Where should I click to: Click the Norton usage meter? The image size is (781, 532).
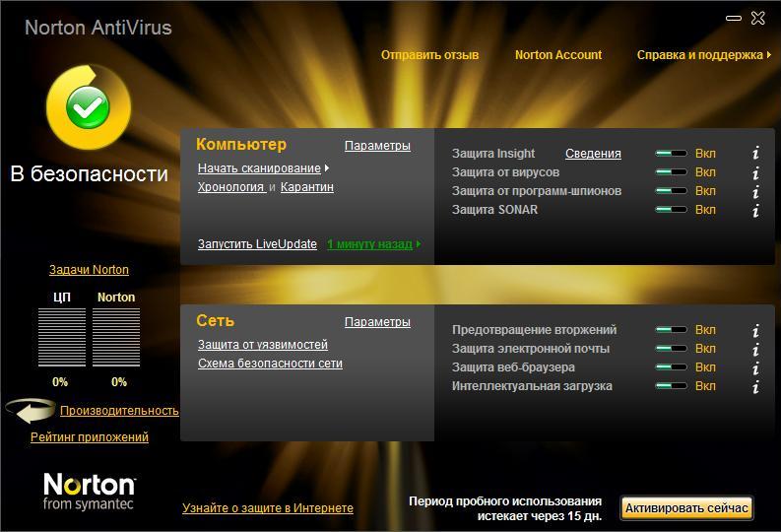116,337
